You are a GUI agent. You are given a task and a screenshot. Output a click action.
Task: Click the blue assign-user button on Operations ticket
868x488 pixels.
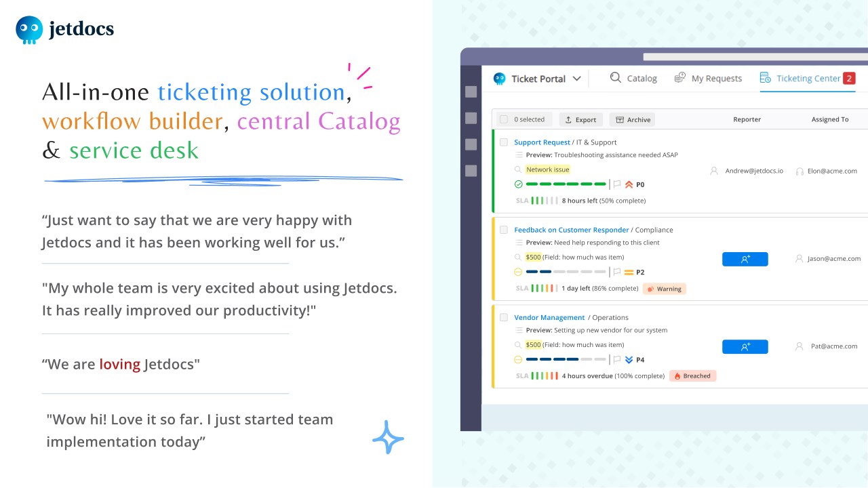coord(745,346)
